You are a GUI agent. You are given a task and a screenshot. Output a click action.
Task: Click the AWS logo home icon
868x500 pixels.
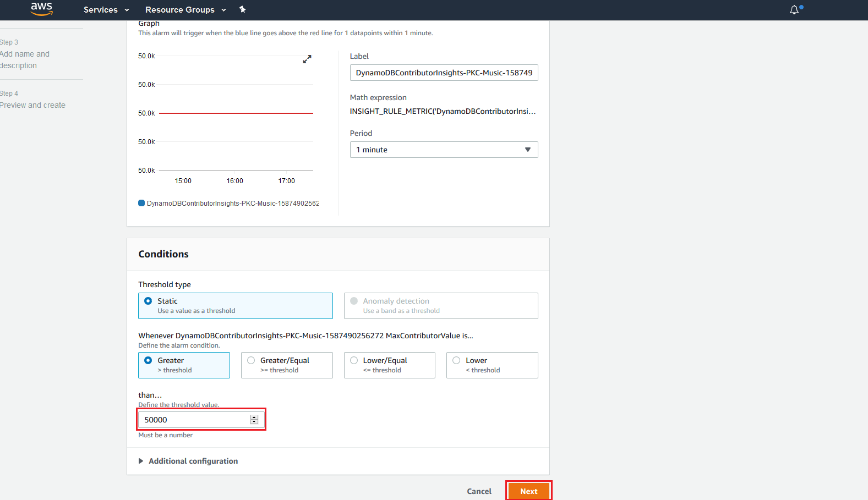pos(41,9)
